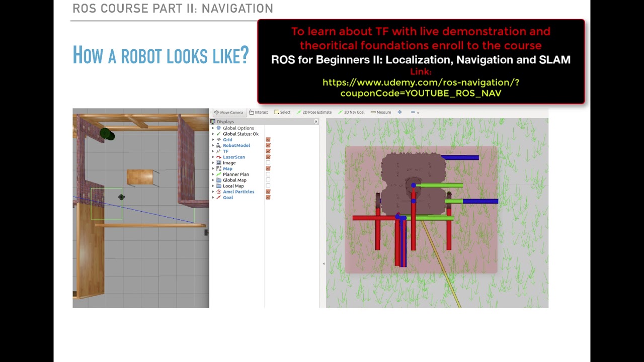
Task: Check the Global Map display box
Action: coord(268,180)
